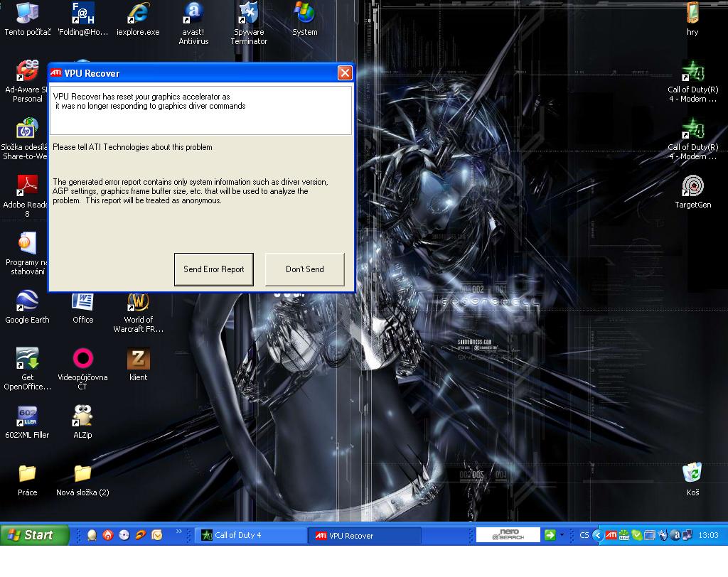Screen dimensions: 728x577
Task: Select the TargetGen desktop icon
Action: (692, 192)
